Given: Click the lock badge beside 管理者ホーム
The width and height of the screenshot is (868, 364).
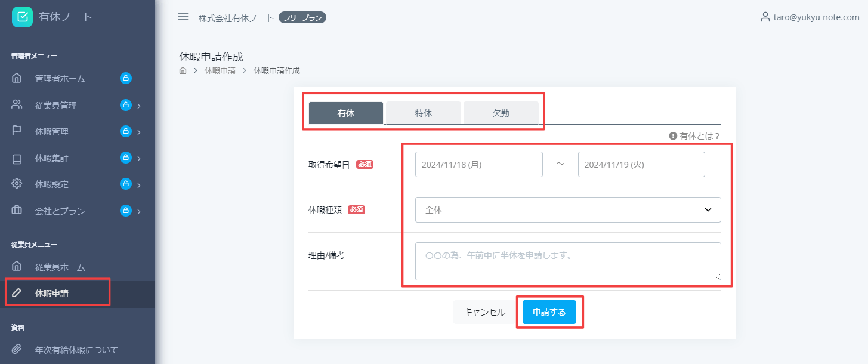Looking at the screenshot, I should 125,78.
